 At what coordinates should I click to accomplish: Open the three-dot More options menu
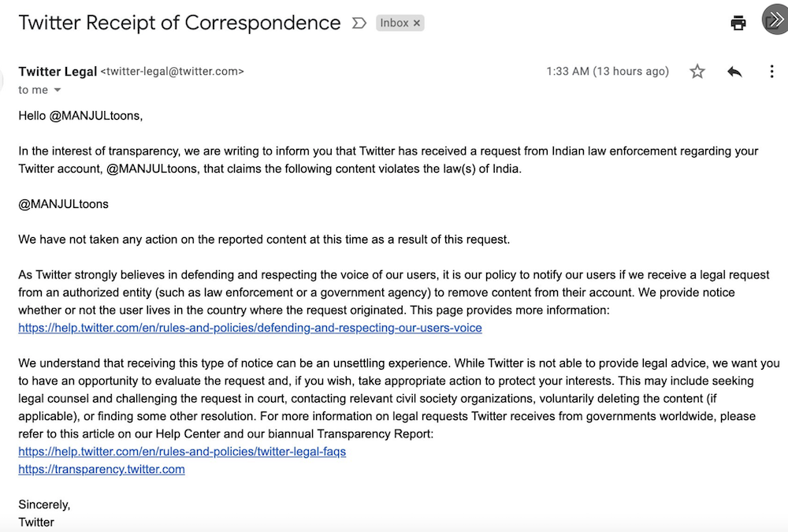pyautogui.click(x=771, y=72)
